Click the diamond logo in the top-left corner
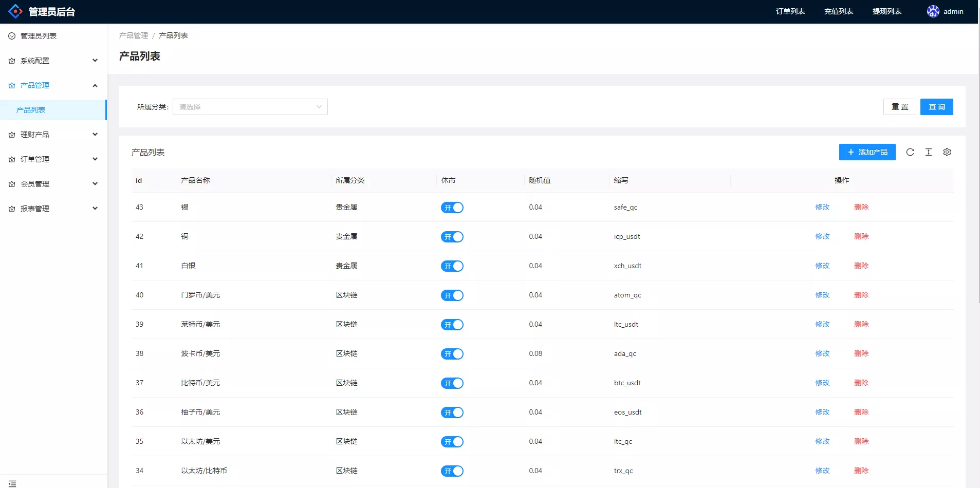980x488 pixels. pyautogui.click(x=15, y=11)
